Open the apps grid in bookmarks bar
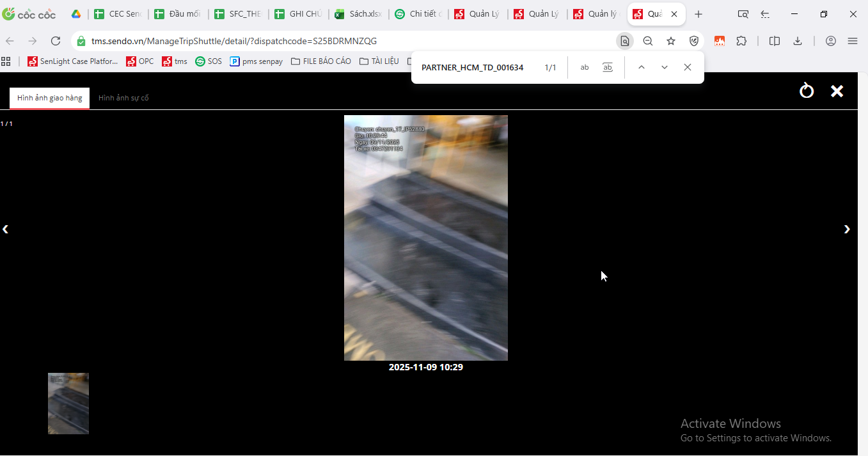Viewport: 868px width, 456px height. tap(6, 61)
